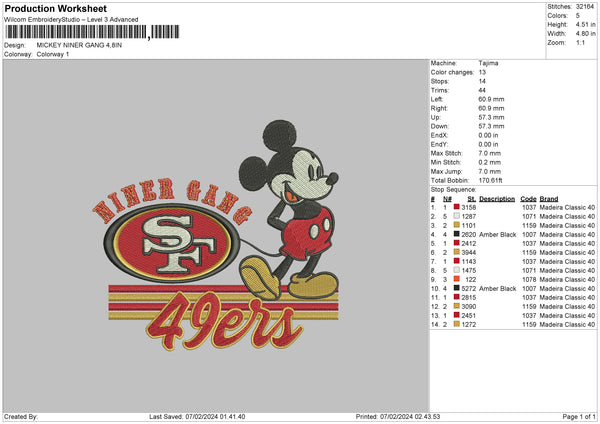The image size is (600, 424).
Task: Click stitch count 3944 in stop row 6
Action: 469,252
